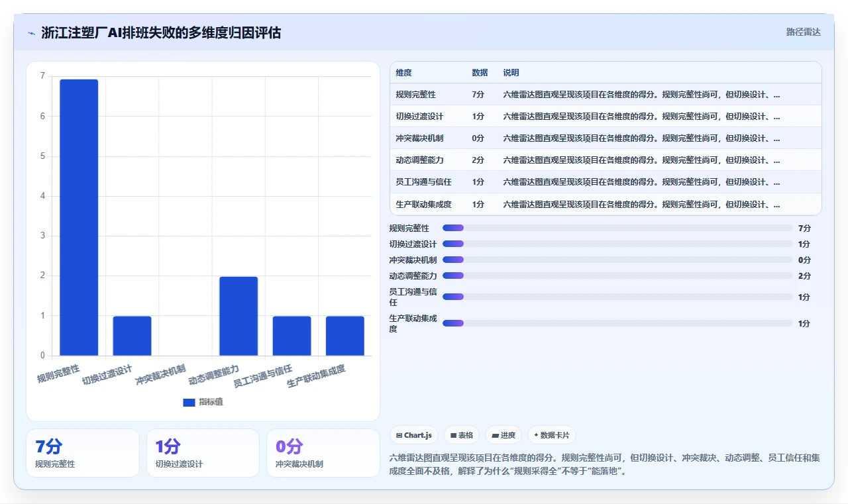Click the 切换过渡设计 progress bar
The image size is (848, 504).
pos(617,244)
